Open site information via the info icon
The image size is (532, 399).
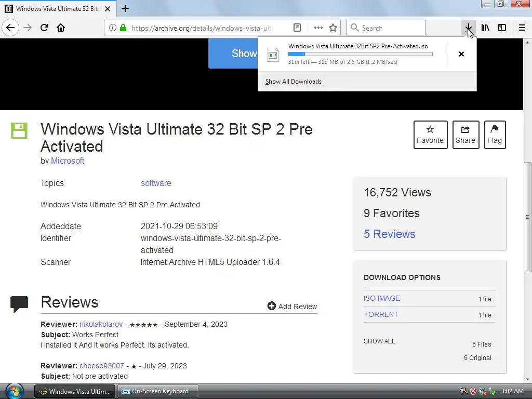pyautogui.click(x=112, y=28)
